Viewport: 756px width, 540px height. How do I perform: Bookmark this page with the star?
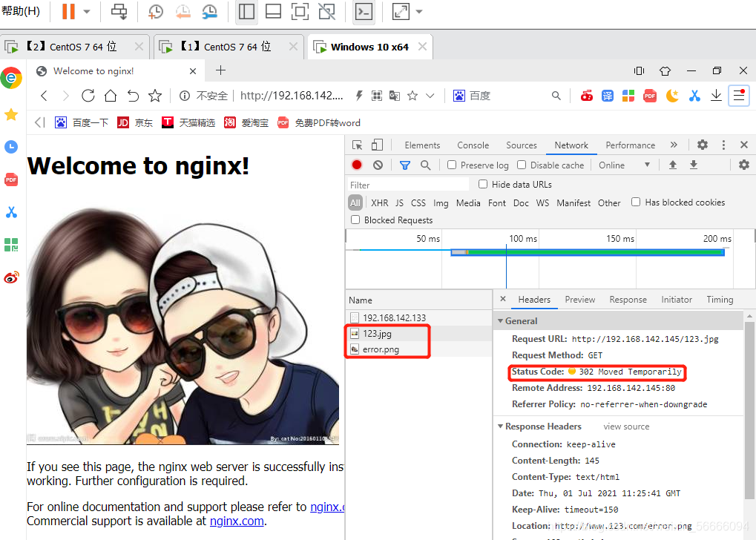pyautogui.click(x=155, y=96)
